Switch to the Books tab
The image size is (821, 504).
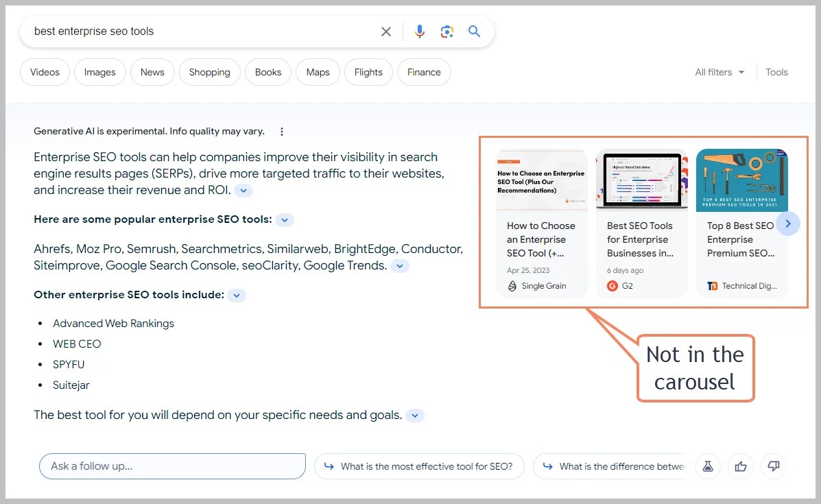(268, 72)
